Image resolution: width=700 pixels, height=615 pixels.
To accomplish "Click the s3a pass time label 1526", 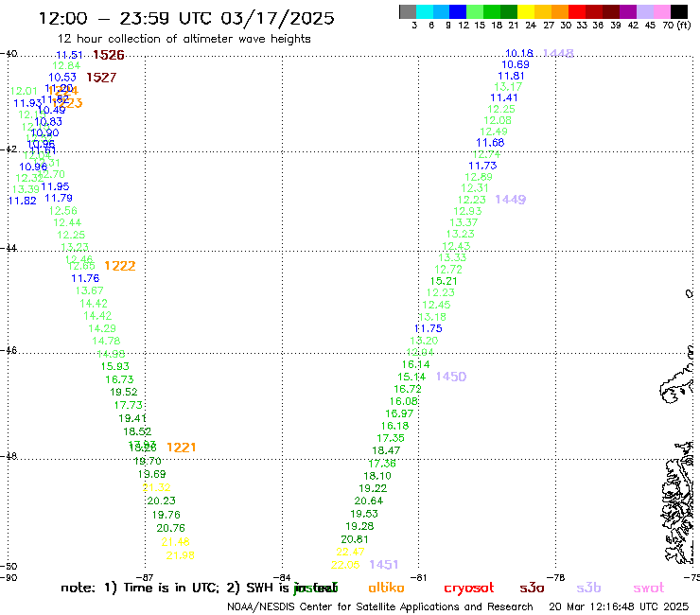I will coord(109,55).
